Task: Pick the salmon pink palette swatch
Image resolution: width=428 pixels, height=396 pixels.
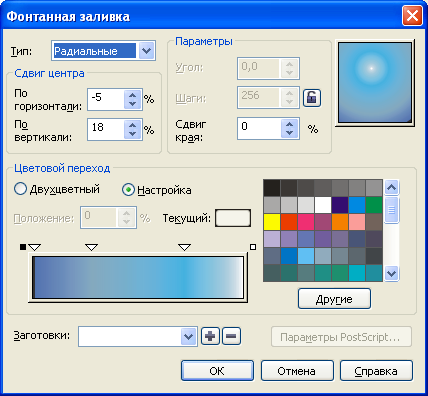Action: click(x=357, y=222)
